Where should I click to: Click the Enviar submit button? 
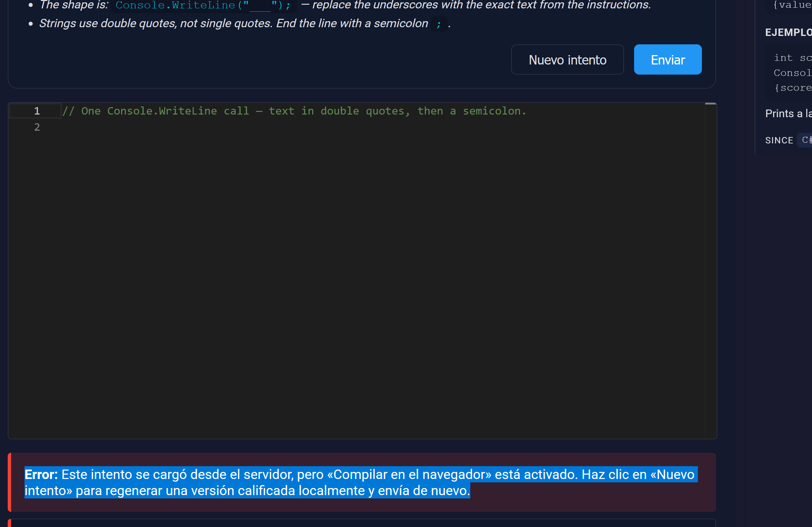pyautogui.click(x=668, y=60)
